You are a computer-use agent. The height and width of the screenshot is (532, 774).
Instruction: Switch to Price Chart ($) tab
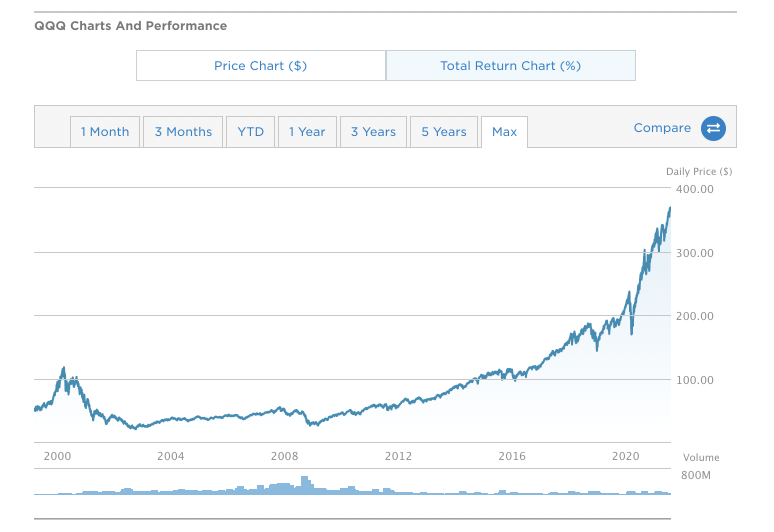(260, 65)
